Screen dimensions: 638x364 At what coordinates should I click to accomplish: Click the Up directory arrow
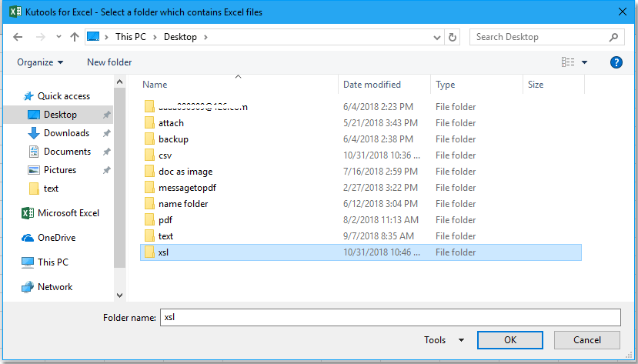tap(75, 37)
